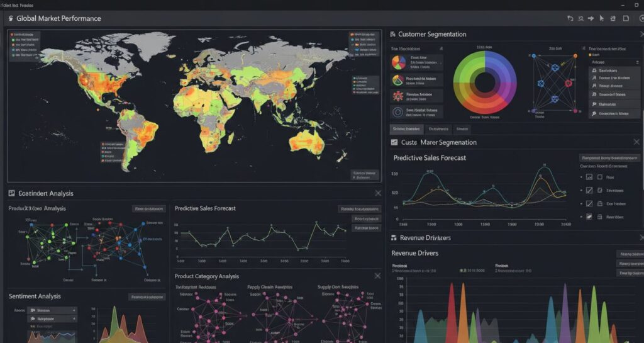
Task: Click the button right of Product Analysis heading
Action: point(149,208)
